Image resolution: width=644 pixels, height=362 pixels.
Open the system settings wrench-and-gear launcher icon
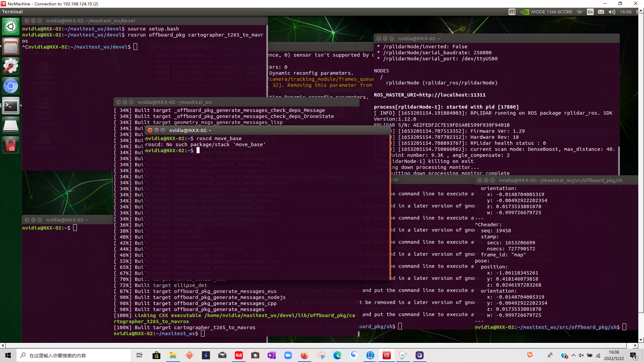[x=11, y=66]
